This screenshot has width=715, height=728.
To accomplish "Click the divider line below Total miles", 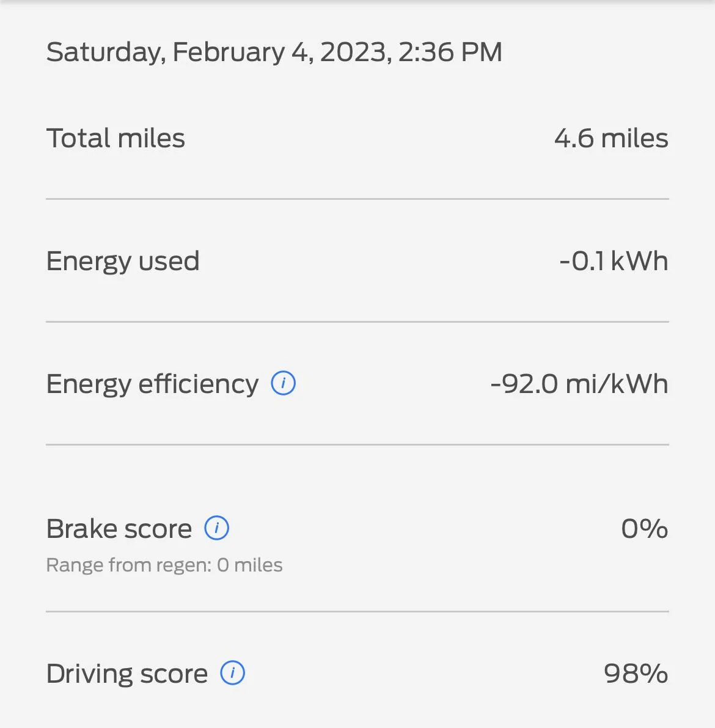I will click(358, 199).
